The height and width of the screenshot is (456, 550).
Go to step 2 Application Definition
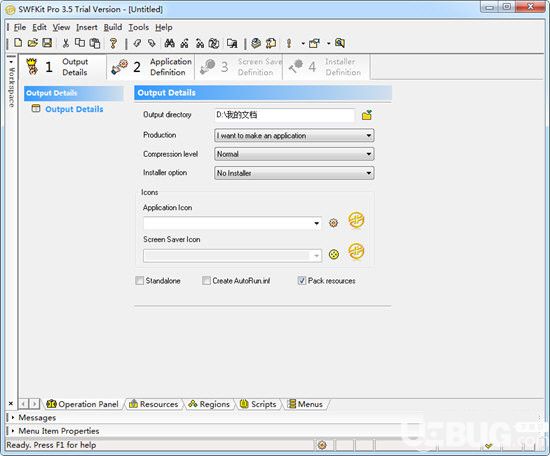pos(151,67)
